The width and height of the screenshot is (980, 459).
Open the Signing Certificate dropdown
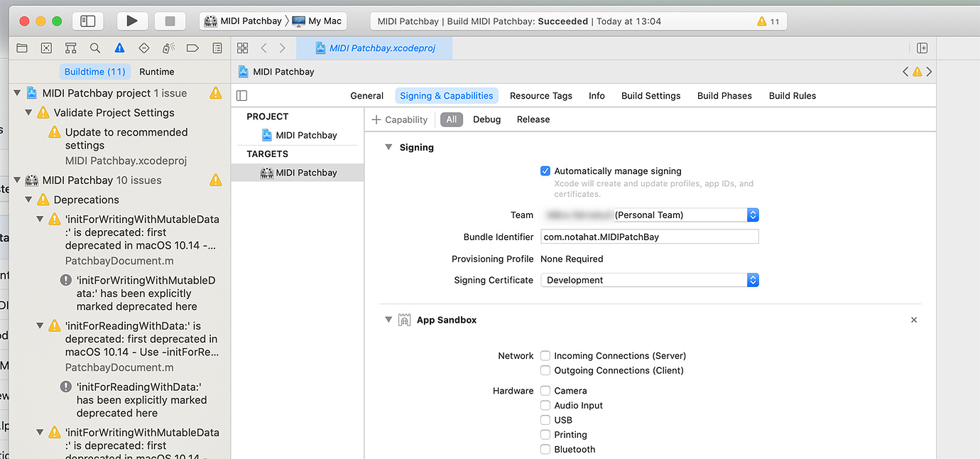point(650,280)
